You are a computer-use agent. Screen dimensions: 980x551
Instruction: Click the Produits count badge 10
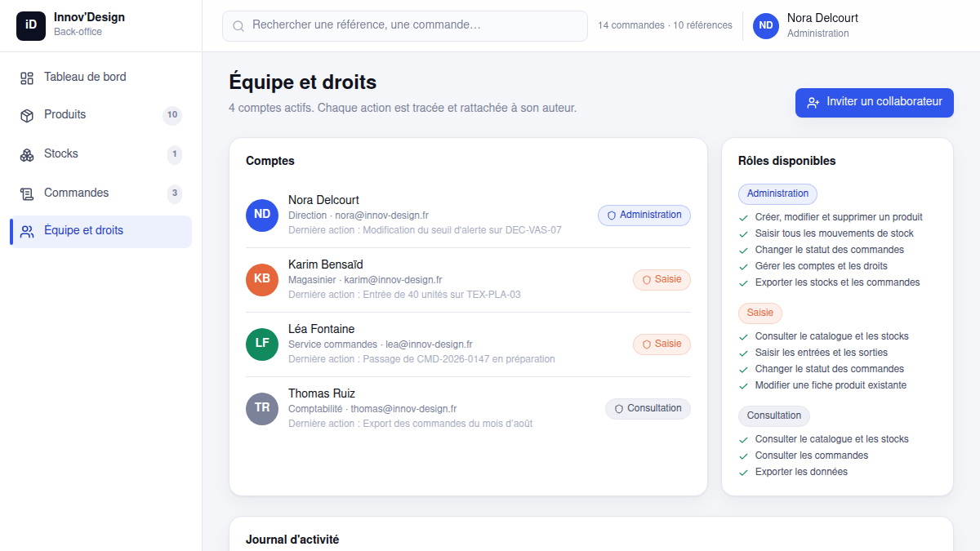172,115
